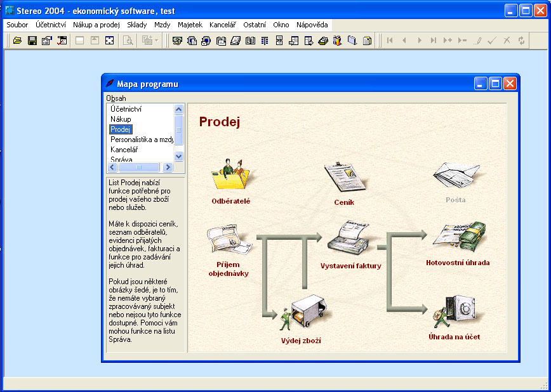Open the dropdown arrow beside grayed grid icon

157,41
